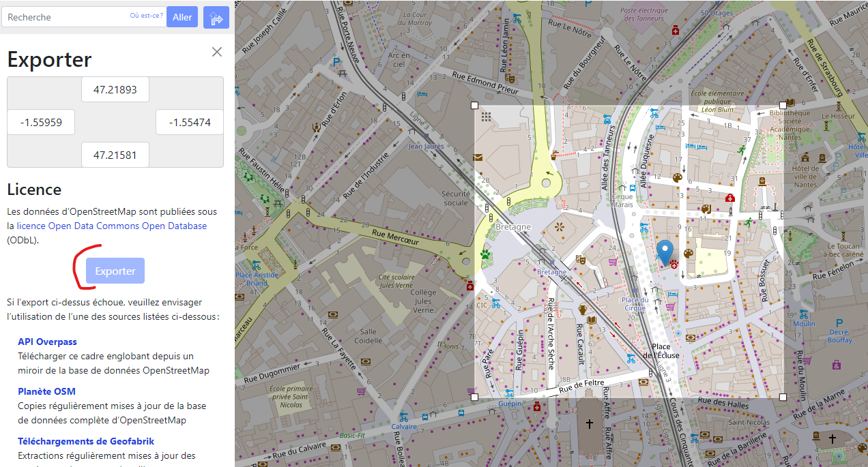868x467 pixels.
Task: Click the Exporter button
Action: point(115,271)
